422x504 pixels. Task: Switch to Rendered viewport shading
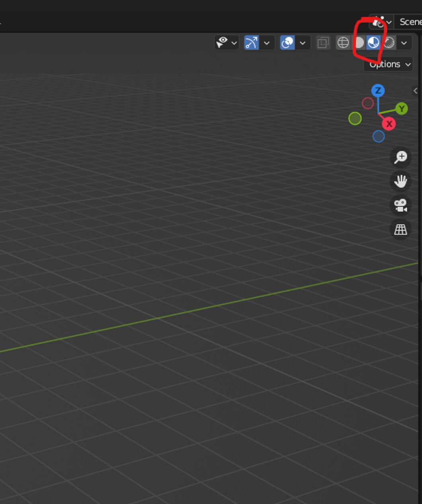click(x=389, y=43)
